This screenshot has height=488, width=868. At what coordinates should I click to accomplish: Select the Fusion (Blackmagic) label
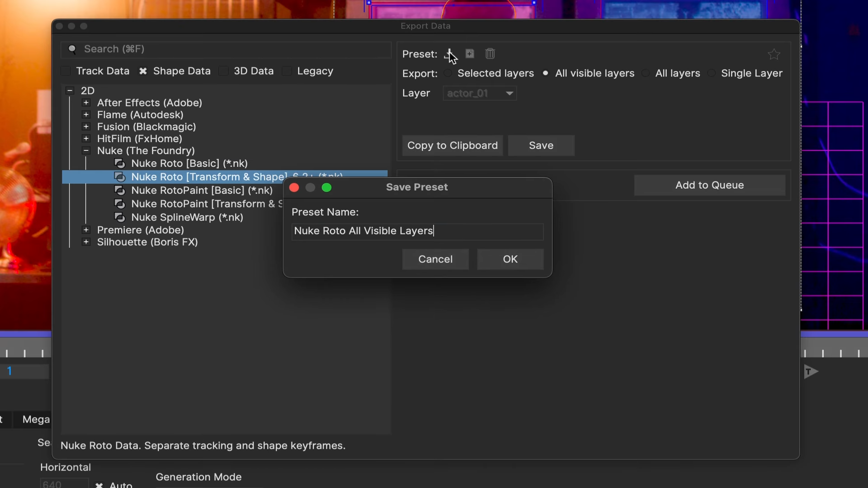click(x=146, y=127)
